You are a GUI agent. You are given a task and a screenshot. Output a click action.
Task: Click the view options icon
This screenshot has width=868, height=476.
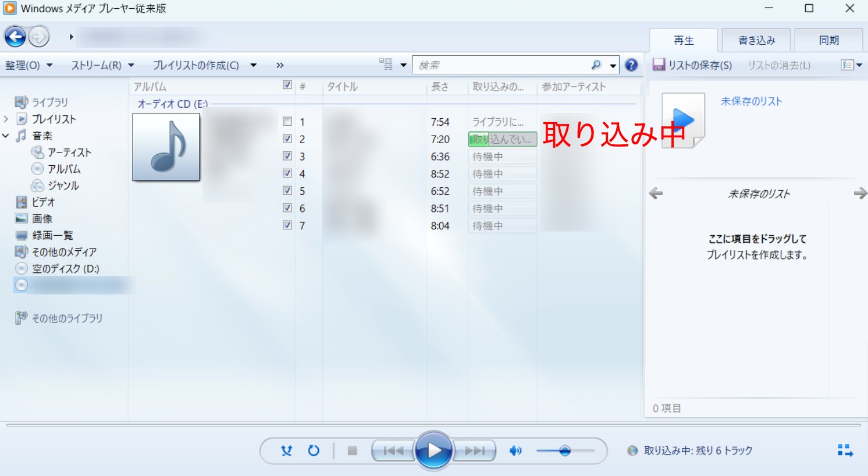tap(386, 65)
